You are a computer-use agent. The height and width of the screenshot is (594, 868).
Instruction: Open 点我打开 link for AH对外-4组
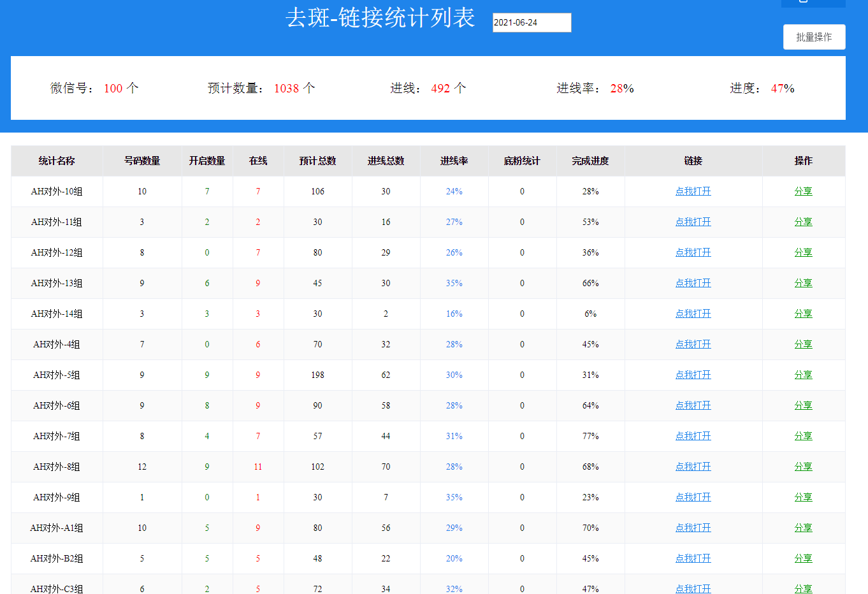tap(693, 344)
